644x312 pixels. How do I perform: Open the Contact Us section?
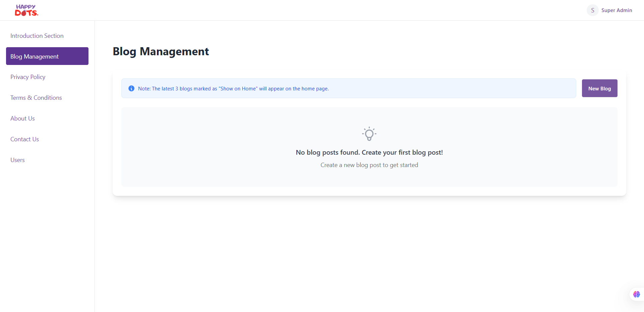coord(24,139)
